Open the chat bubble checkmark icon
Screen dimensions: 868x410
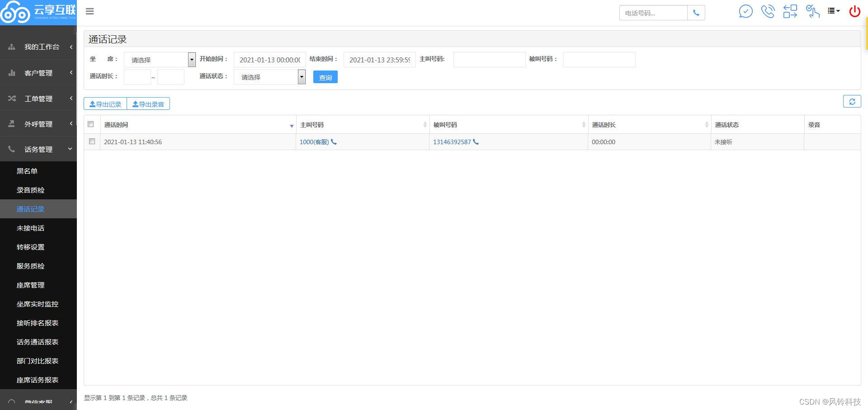(746, 11)
